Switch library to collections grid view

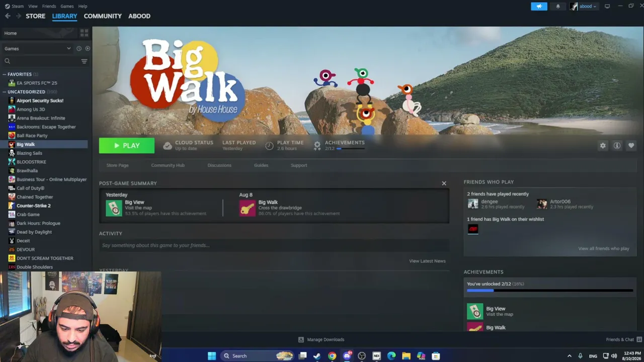coord(84,33)
